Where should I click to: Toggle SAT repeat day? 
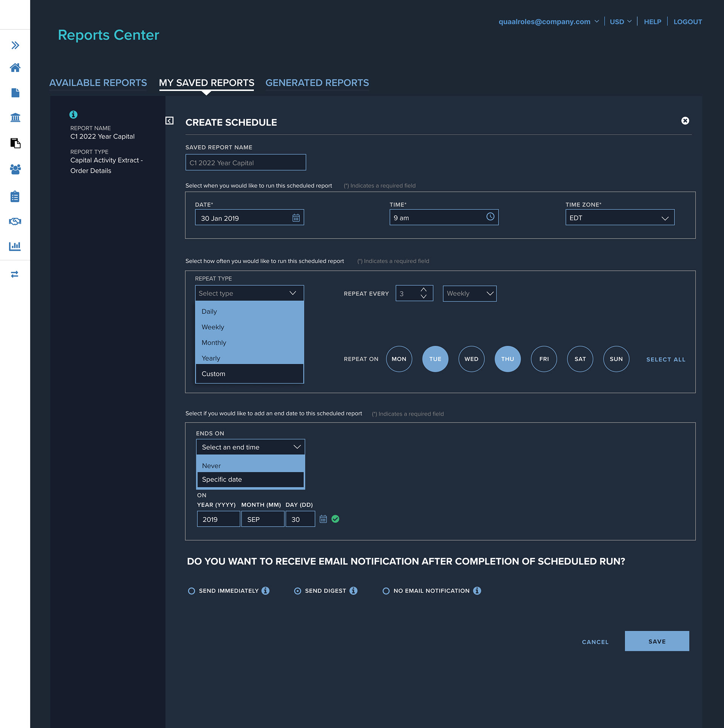click(580, 359)
